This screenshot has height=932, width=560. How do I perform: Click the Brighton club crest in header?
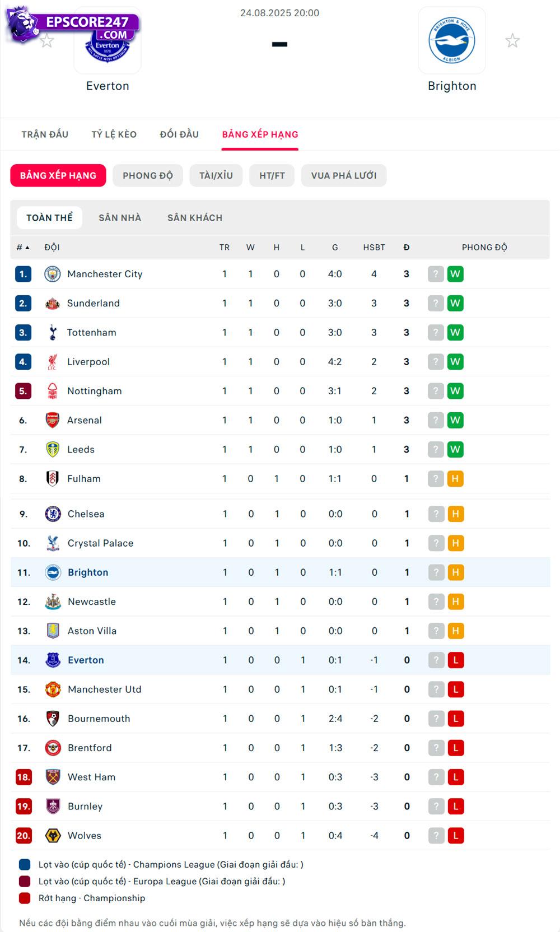point(451,40)
